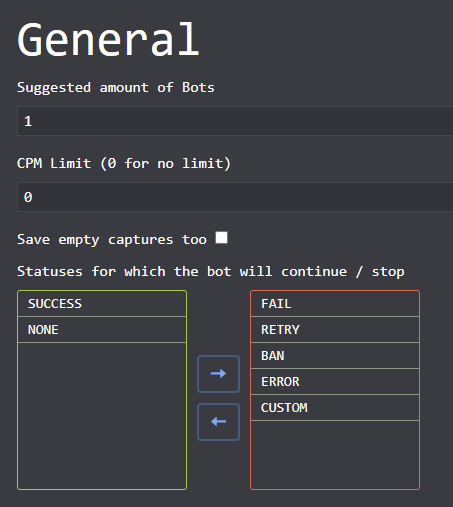Screen dimensions: 453x507
Task: Click the right arrow move button
Action: pyautogui.click(x=218, y=374)
